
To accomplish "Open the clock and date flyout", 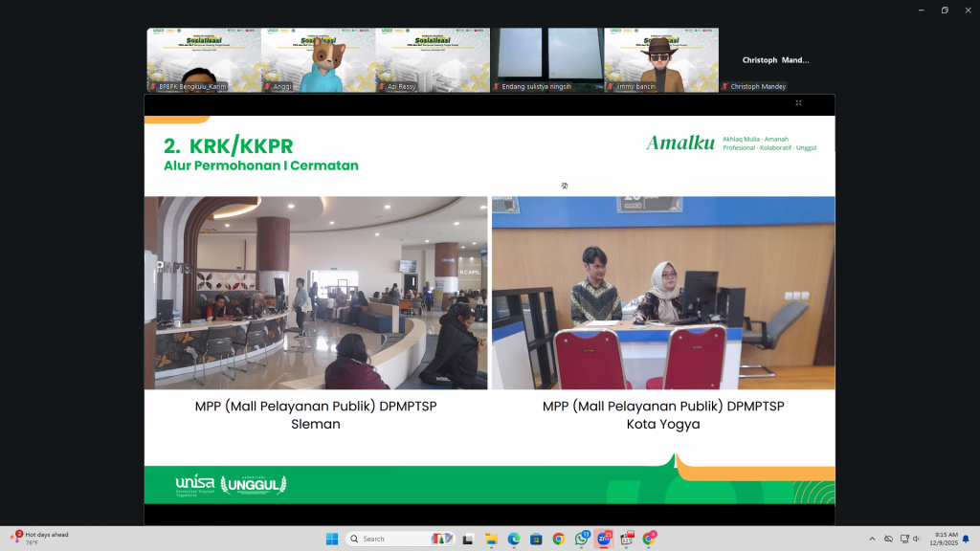I will coord(945,539).
